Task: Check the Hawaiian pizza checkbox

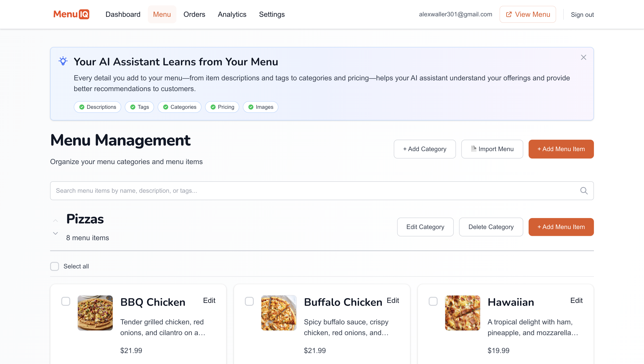Action: (433, 302)
